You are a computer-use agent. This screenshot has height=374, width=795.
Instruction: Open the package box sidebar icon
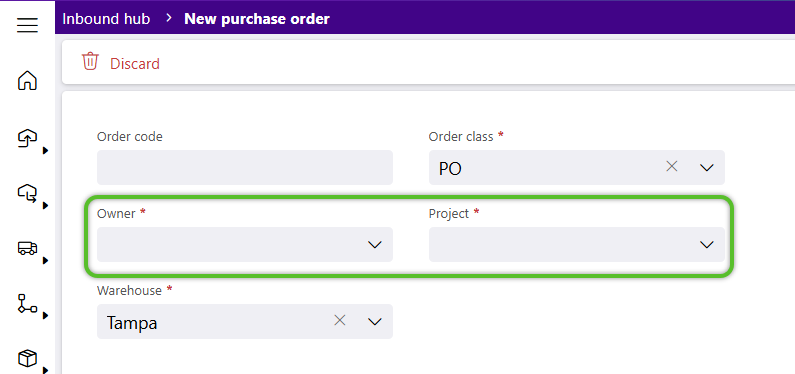(27, 358)
